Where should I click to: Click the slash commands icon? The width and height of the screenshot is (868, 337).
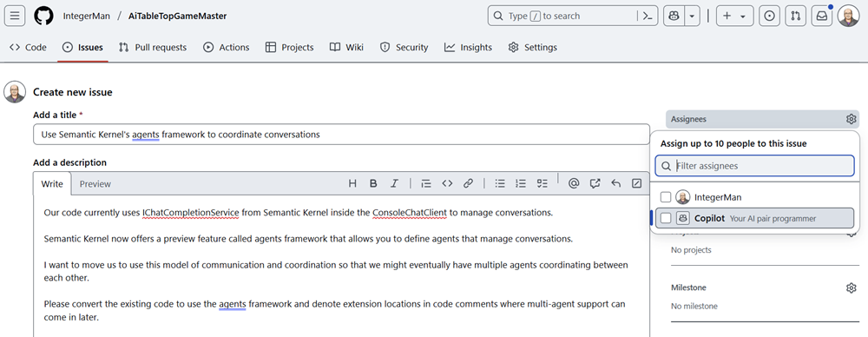[x=636, y=183]
